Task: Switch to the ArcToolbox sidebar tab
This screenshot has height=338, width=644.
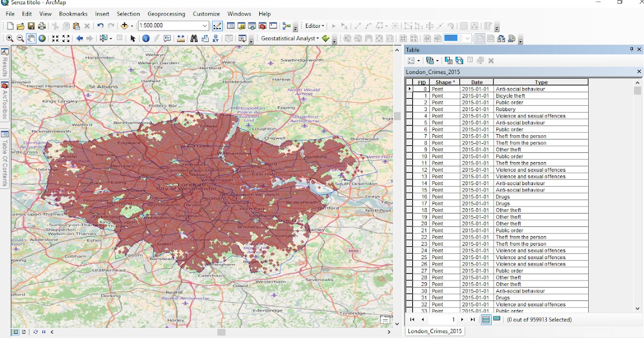Action: (5, 99)
